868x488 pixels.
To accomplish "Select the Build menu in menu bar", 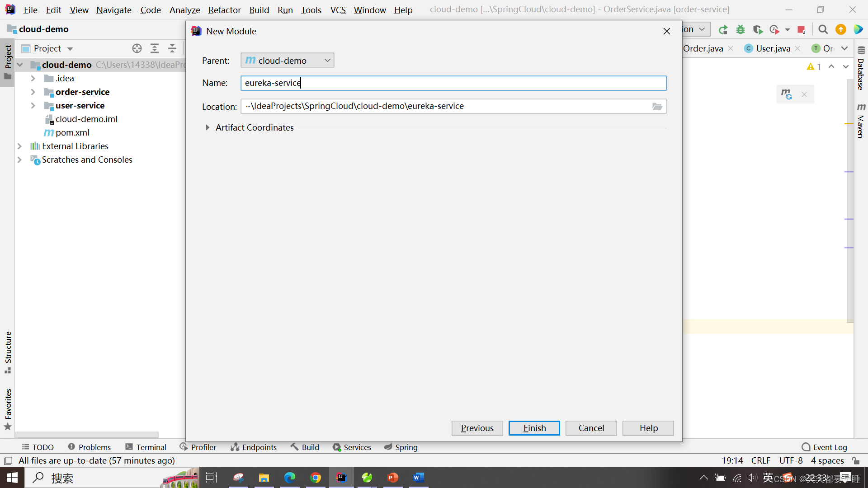I will pos(259,9).
